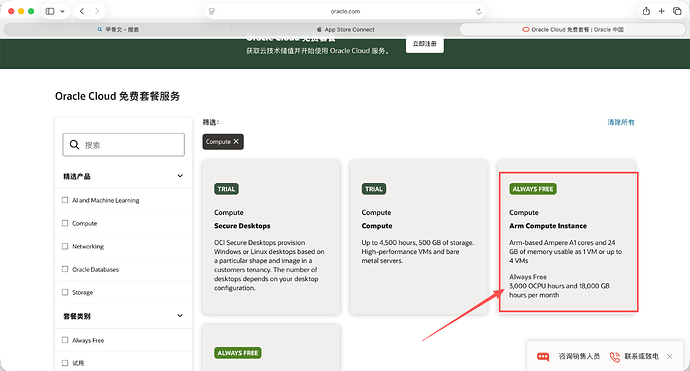The width and height of the screenshot is (690, 371).
Task: Open the Arm Compute Instance card title
Action: point(548,226)
